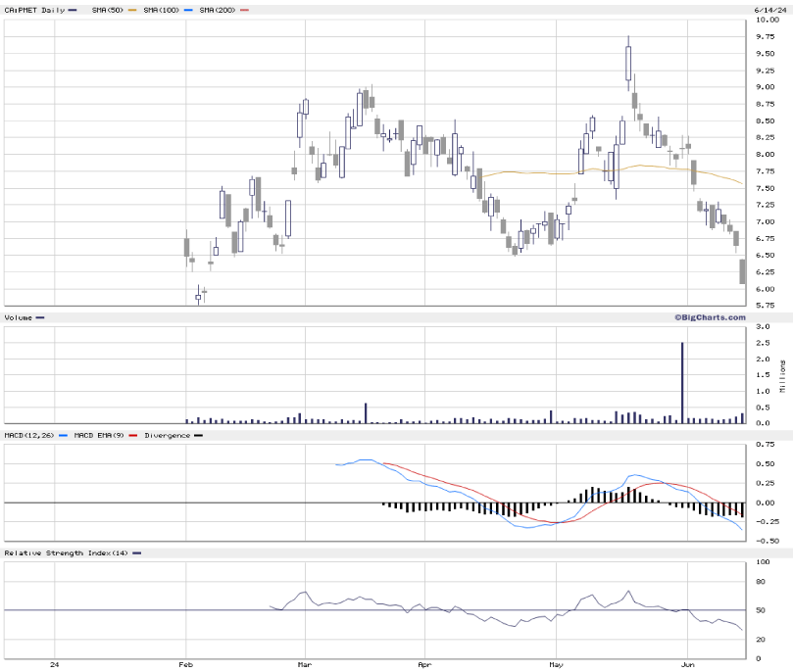This screenshot has height=672, width=793.
Task: Click the SMA(200) red legend marker
Action: (245, 10)
